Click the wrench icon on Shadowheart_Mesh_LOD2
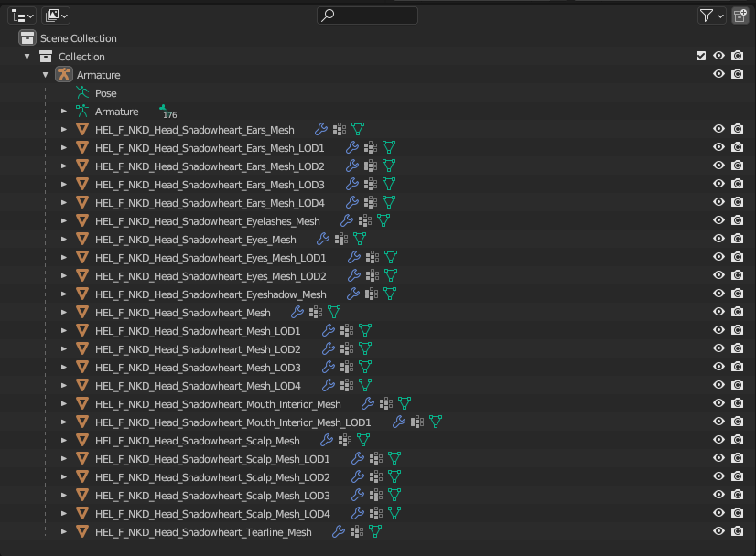This screenshot has width=756, height=556. (x=329, y=348)
